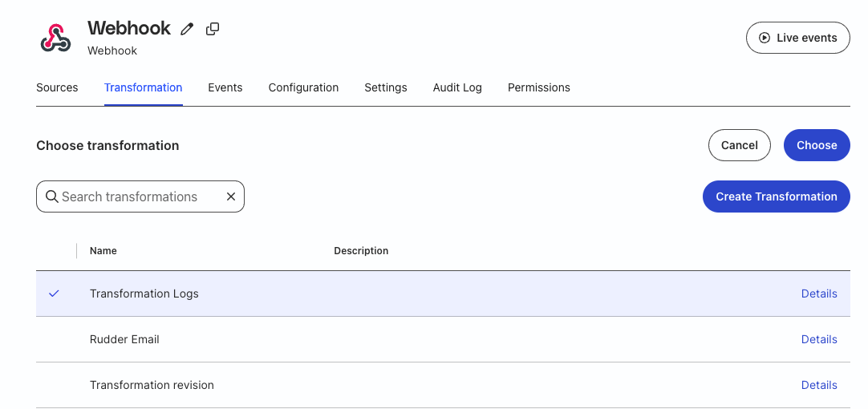
Task: Copy the destination using the duplicate icon
Action: 213,29
